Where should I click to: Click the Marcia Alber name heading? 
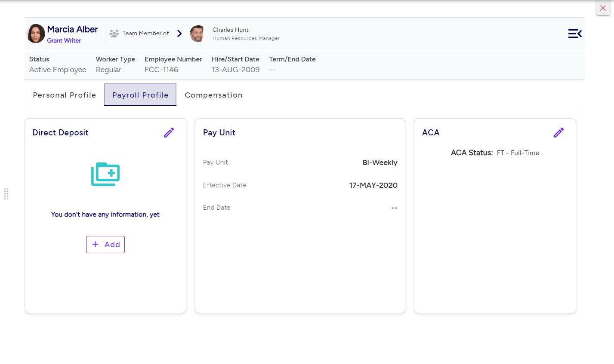(72, 29)
